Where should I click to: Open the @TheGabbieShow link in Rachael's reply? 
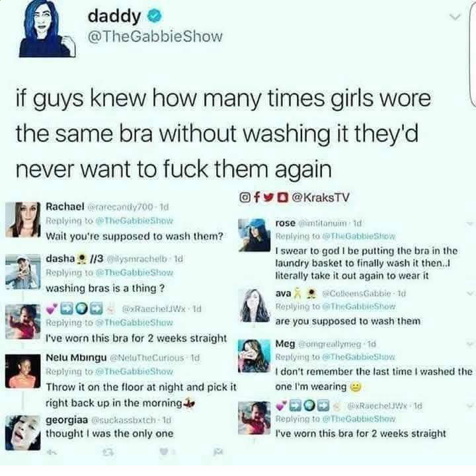(134, 221)
